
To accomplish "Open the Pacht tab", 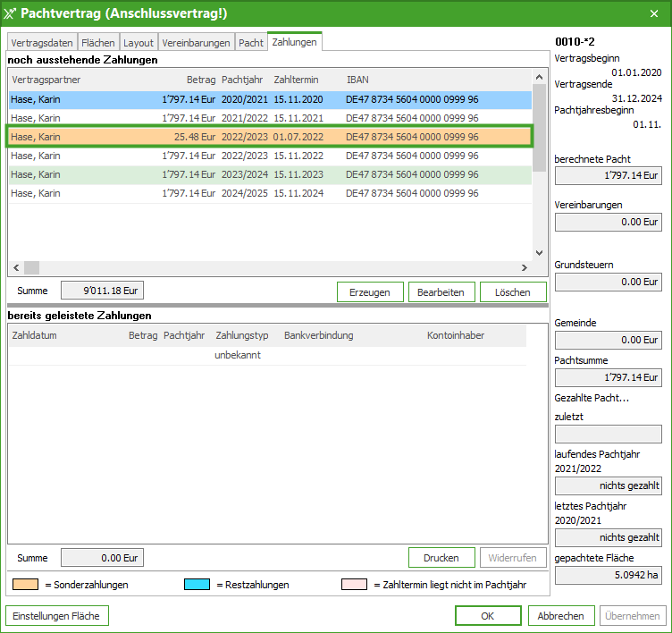I will [x=251, y=43].
